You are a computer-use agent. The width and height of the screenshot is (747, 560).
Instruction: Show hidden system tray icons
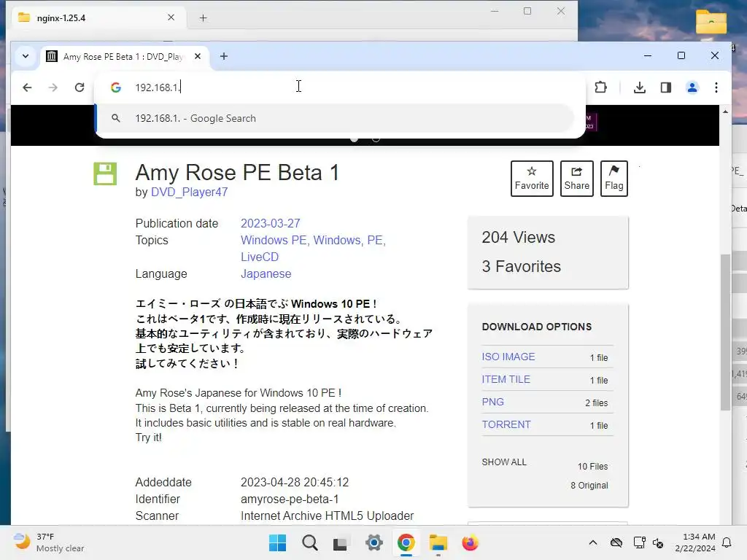point(592,542)
